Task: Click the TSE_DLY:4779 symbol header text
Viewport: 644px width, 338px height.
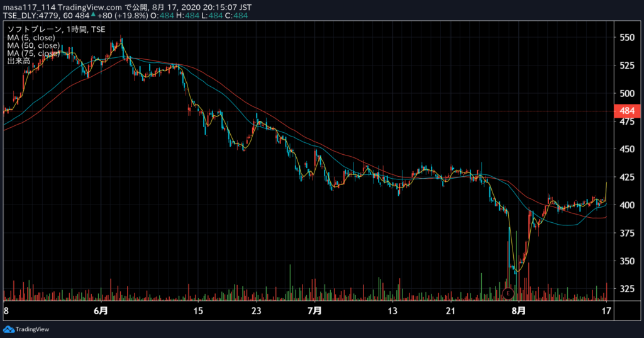Action: 31,16
